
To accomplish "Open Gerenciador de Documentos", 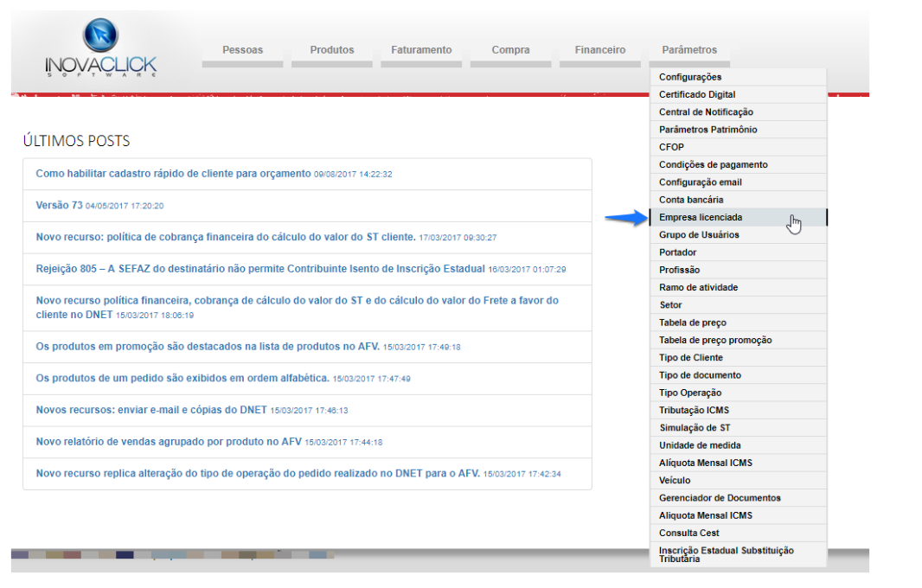I will [x=720, y=498].
